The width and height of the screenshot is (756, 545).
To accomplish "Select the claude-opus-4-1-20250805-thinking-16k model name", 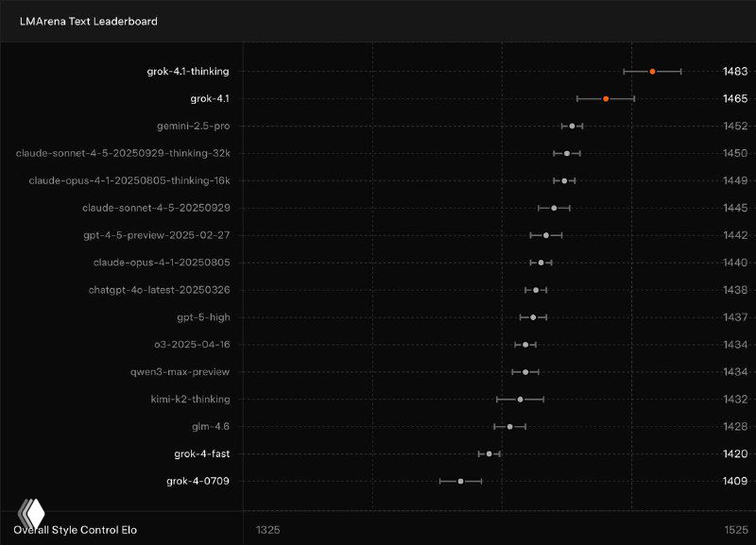I will point(129,180).
